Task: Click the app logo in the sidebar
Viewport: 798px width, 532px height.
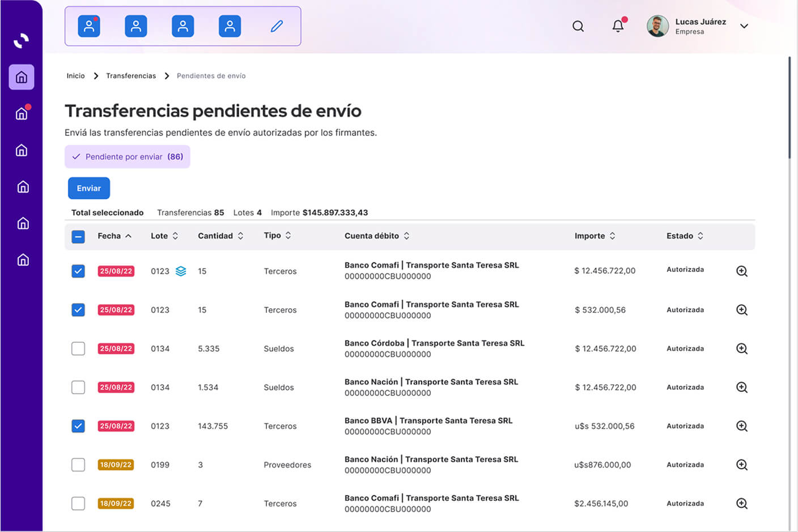Action: click(21, 41)
